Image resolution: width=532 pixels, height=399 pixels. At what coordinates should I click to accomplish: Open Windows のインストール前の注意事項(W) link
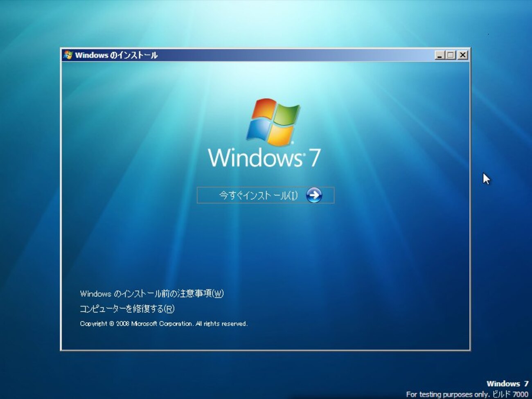(152, 293)
